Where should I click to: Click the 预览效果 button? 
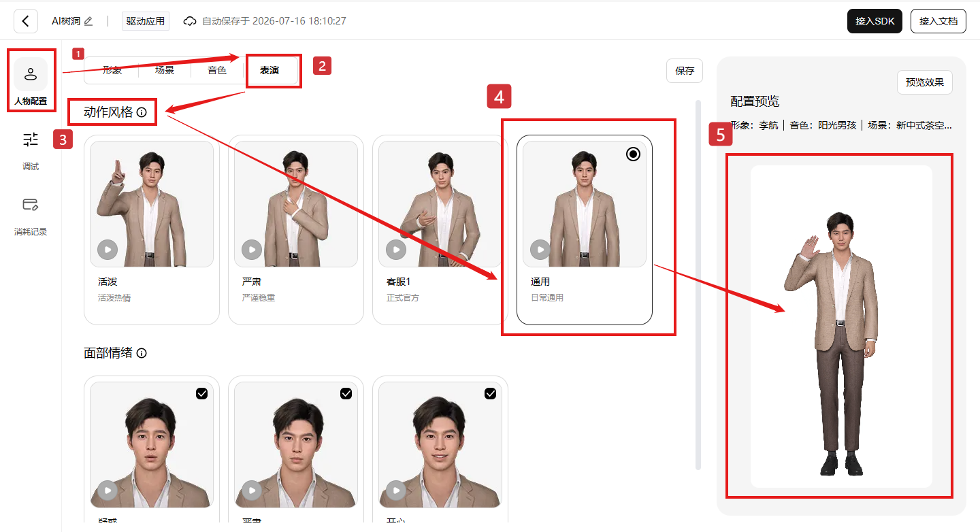(x=925, y=82)
